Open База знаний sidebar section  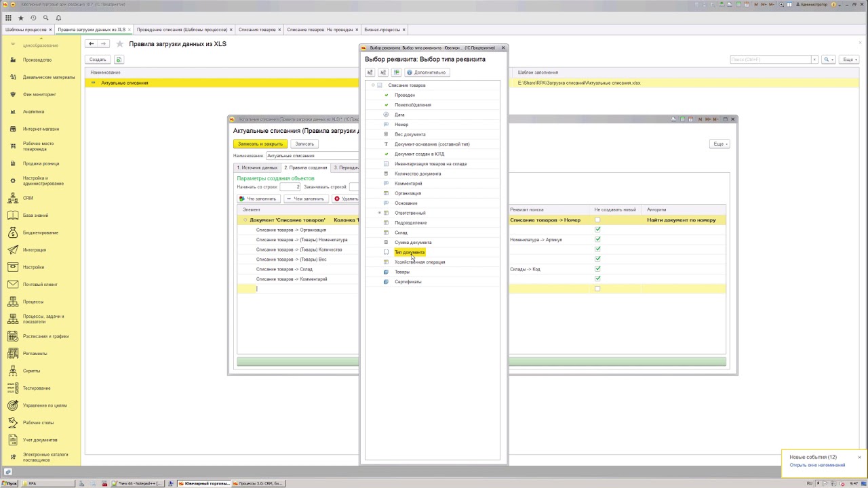click(x=35, y=216)
